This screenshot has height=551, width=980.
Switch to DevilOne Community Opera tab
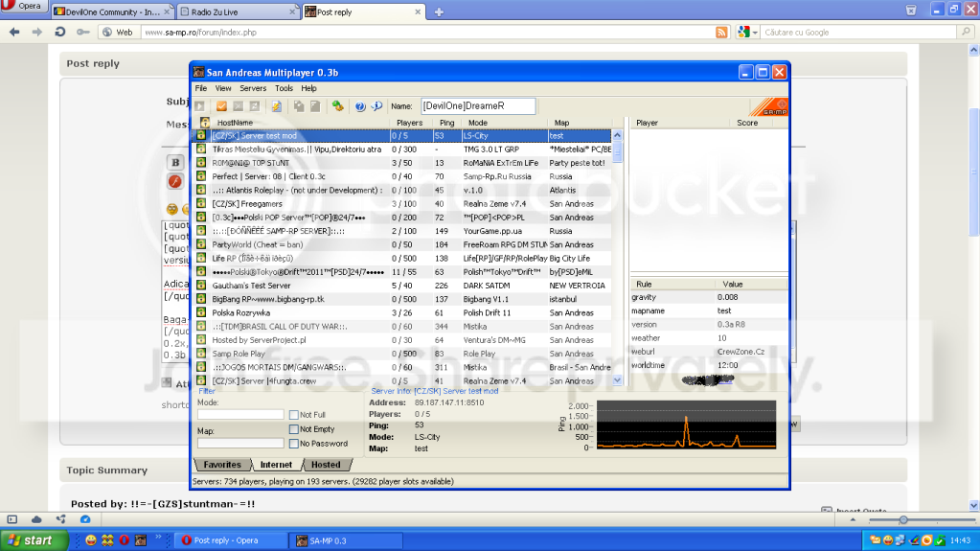point(112,11)
